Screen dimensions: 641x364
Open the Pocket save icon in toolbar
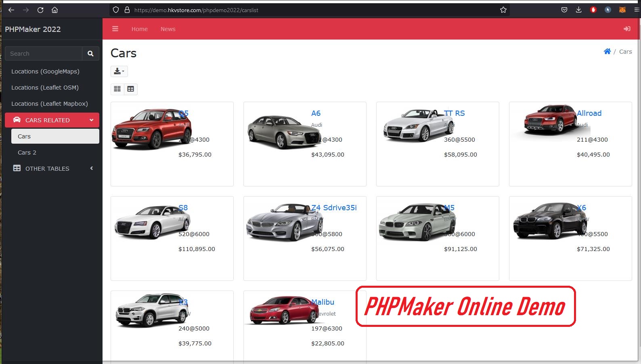[x=564, y=10]
